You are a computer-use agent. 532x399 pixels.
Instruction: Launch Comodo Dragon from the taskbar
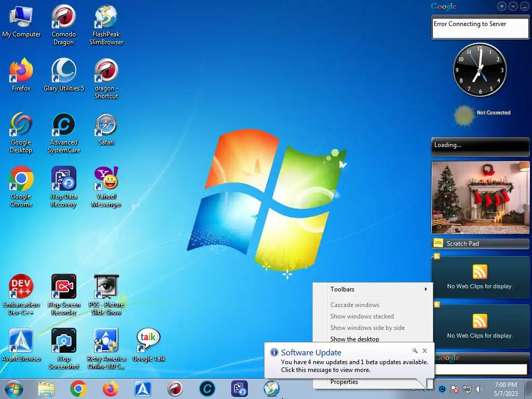tap(175, 389)
